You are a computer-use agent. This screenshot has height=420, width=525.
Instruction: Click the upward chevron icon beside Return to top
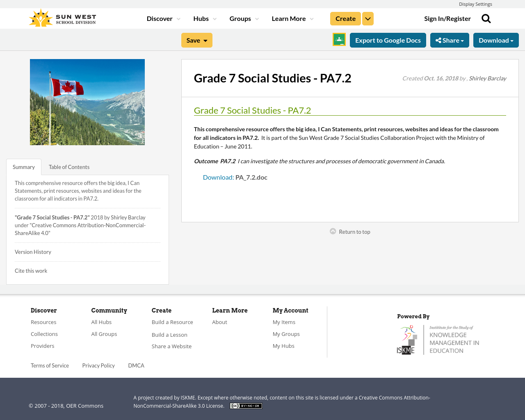pos(332,231)
